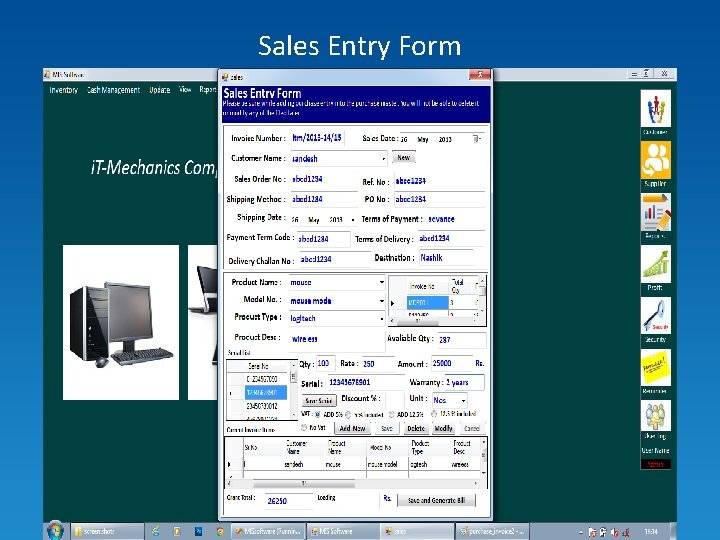Viewport: 720px width, 540px height.
Task: Open the Customer icon in the sidebar
Action: (656, 108)
